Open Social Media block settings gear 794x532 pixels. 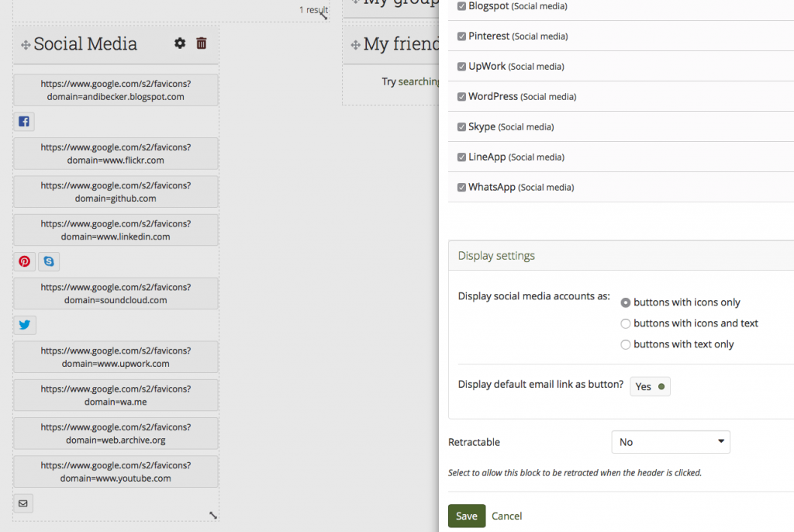click(180, 43)
